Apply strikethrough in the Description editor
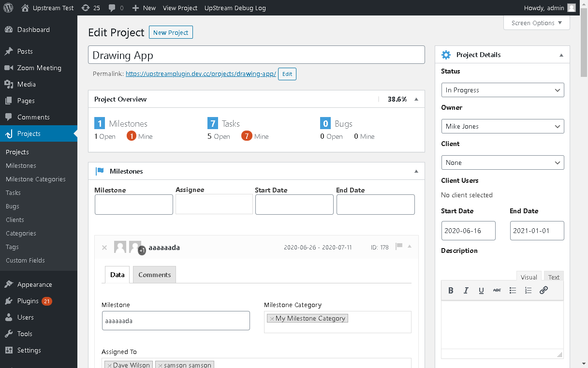 (x=497, y=290)
